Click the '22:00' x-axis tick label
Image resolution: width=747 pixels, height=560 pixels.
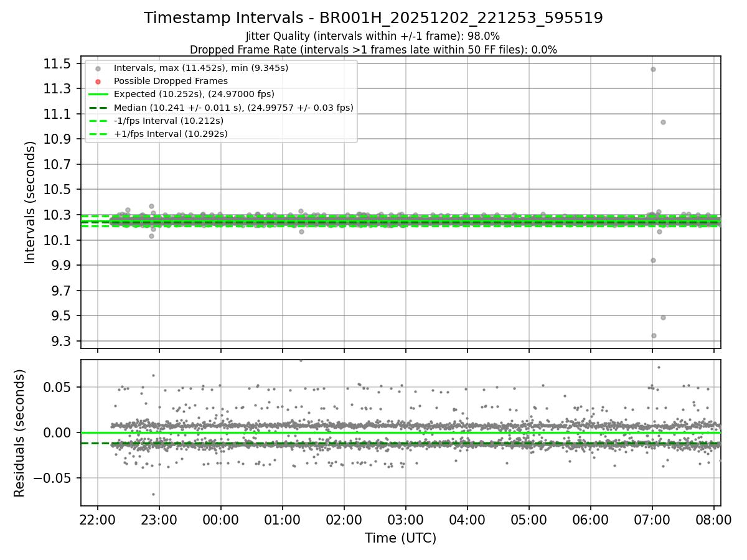click(x=97, y=520)
